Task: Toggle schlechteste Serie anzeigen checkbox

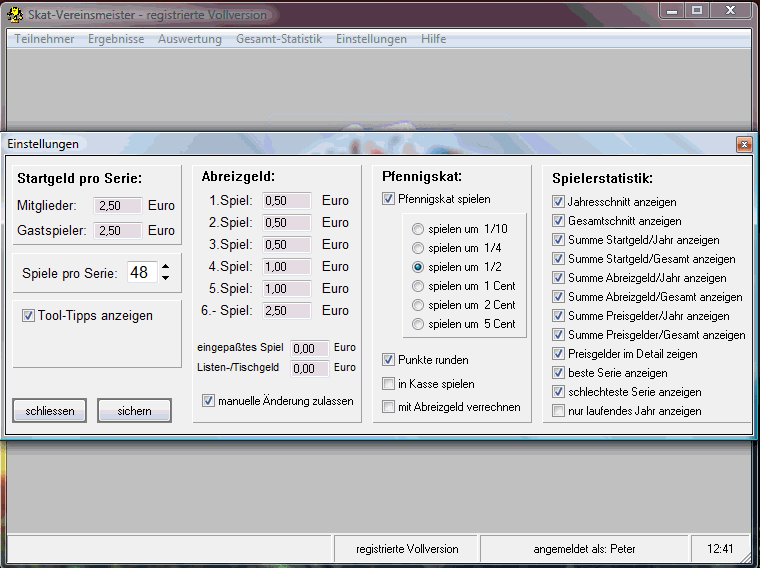Action: pos(558,392)
